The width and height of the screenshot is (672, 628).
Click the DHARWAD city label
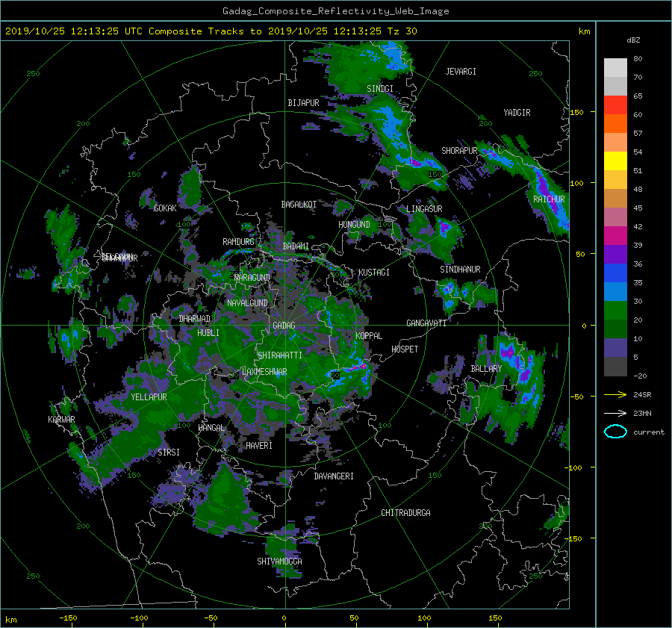tap(194, 319)
